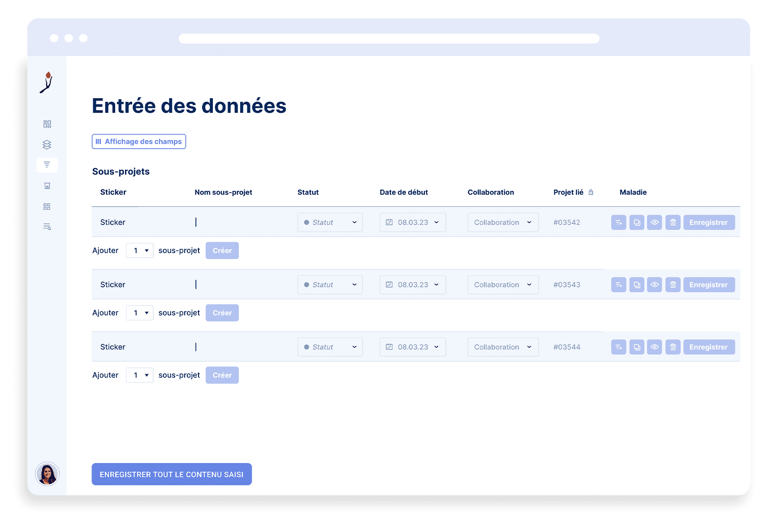Click ENREGISTRER TOUT LE CONTENU SAISI

click(172, 474)
